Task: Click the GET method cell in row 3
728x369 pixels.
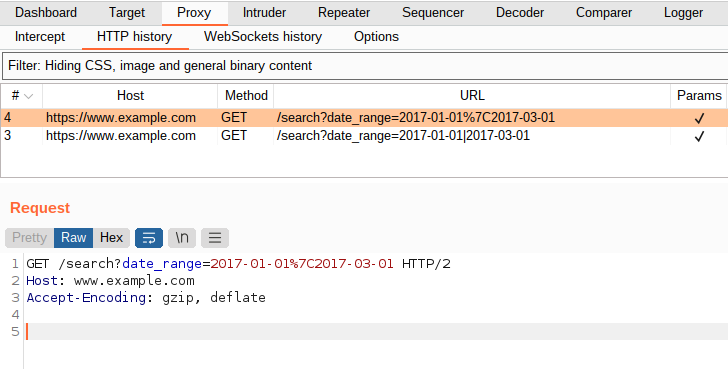Action: coord(234,136)
